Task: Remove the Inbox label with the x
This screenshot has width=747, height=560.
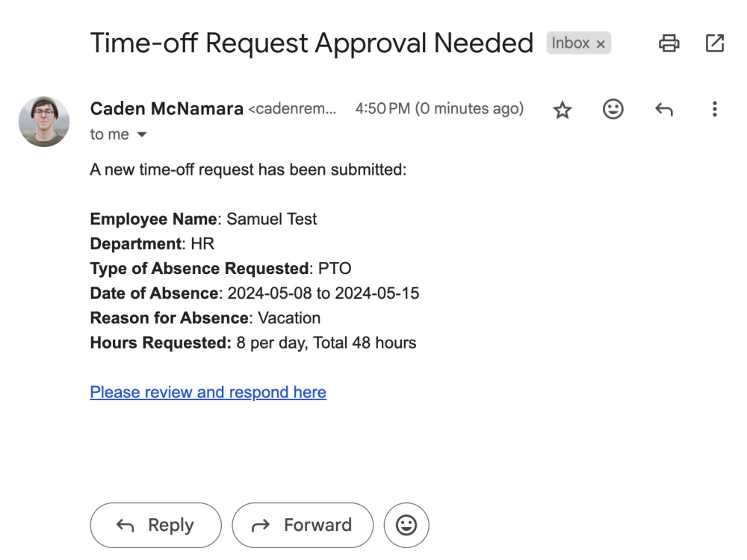Action: (x=602, y=43)
